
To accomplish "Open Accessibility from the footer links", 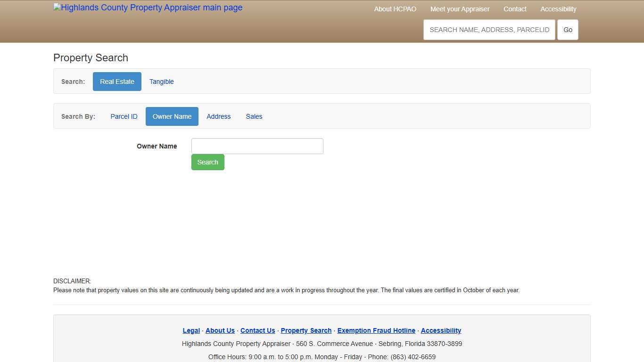I will coord(441,330).
